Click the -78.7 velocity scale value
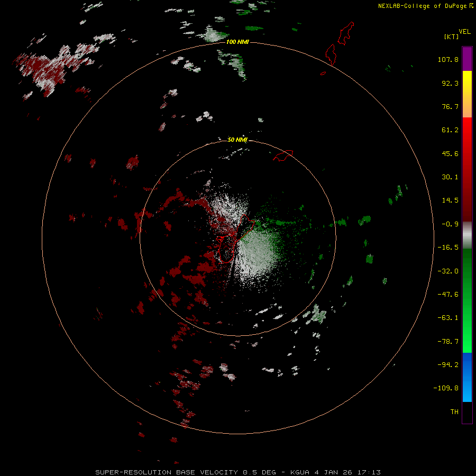Viewport: 476px width, 476px height. 448,342
